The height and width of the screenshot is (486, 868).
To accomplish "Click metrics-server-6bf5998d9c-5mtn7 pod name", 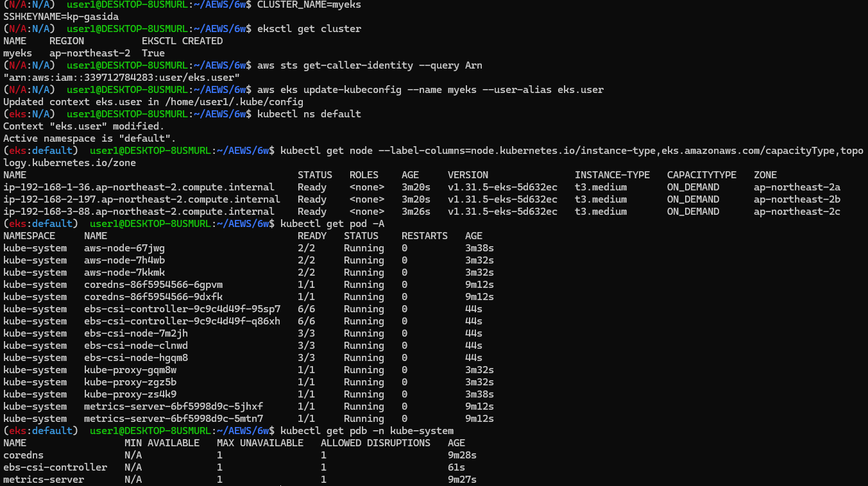I will (x=174, y=419).
